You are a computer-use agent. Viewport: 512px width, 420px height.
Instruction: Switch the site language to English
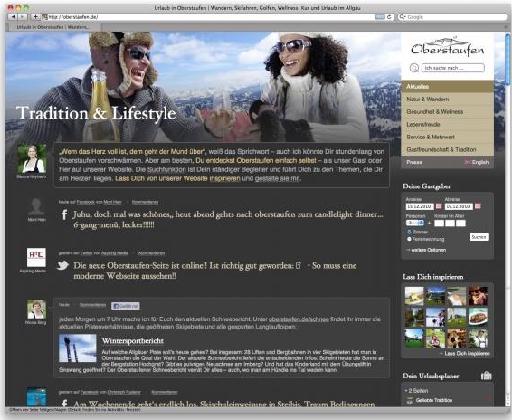click(477, 162)
